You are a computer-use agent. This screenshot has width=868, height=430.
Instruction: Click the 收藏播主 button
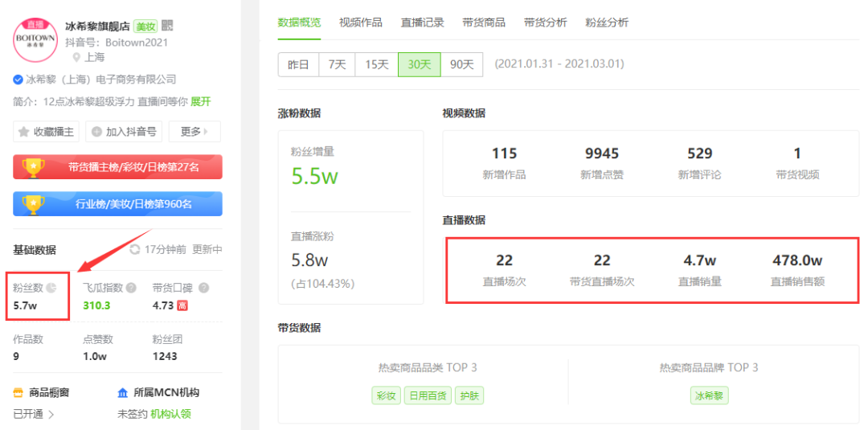47,132
